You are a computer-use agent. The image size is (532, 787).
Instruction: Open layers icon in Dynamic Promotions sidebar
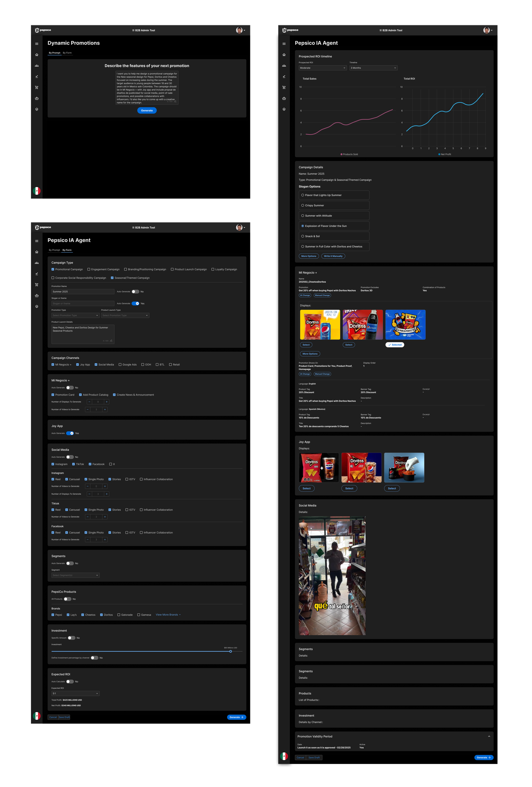coord(37,109)
